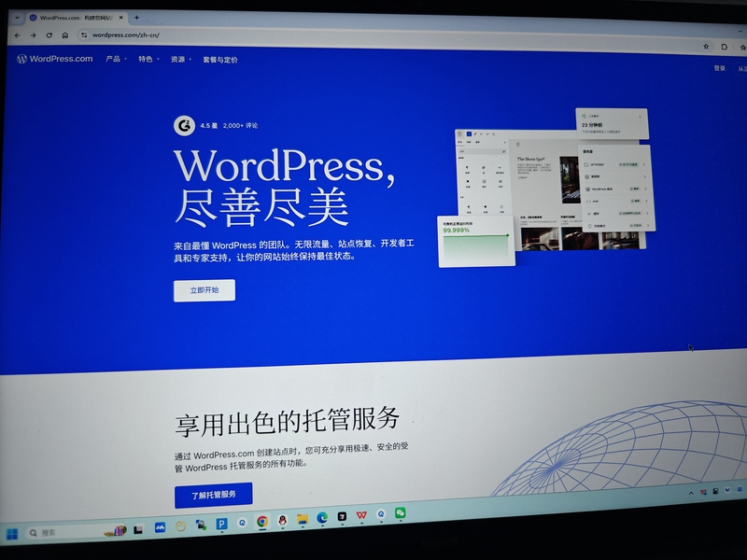Viewport: 747px width, 560px height.
Task: Open a new tab with the plus button
Action: 136,18
